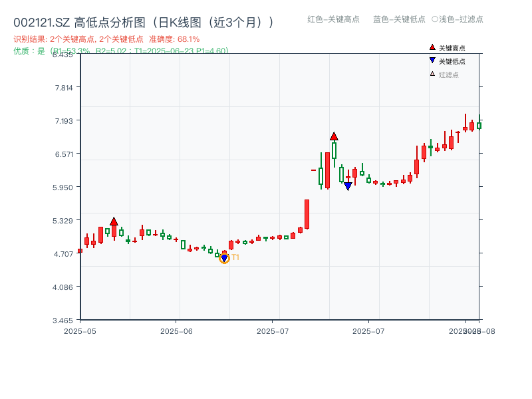This screenshot has height=399, width=532.
Task: Toggle the 过滤点 legend label
Action: coord(448,74)
